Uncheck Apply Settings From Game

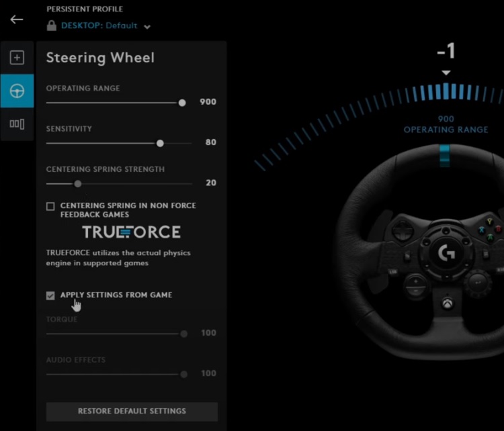click(50, 295)
